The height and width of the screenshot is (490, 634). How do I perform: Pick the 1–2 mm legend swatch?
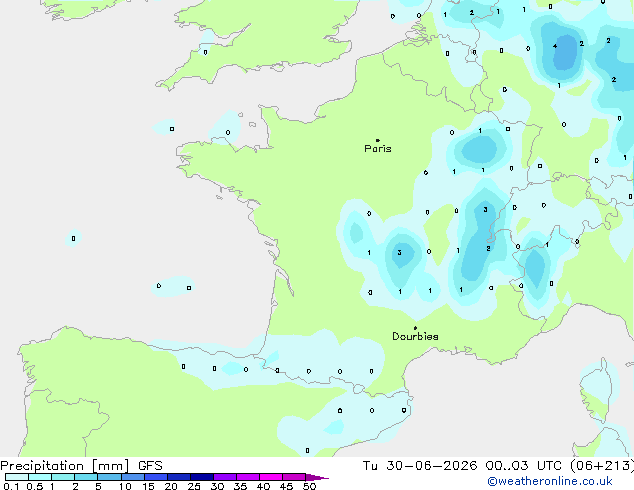coord(63,477)
